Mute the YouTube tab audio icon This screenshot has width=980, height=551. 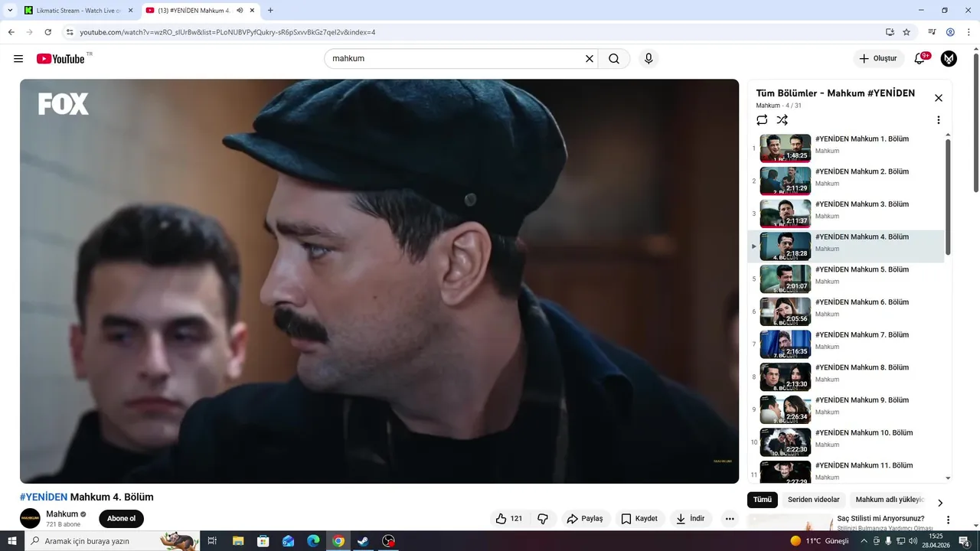pos(240,11)
